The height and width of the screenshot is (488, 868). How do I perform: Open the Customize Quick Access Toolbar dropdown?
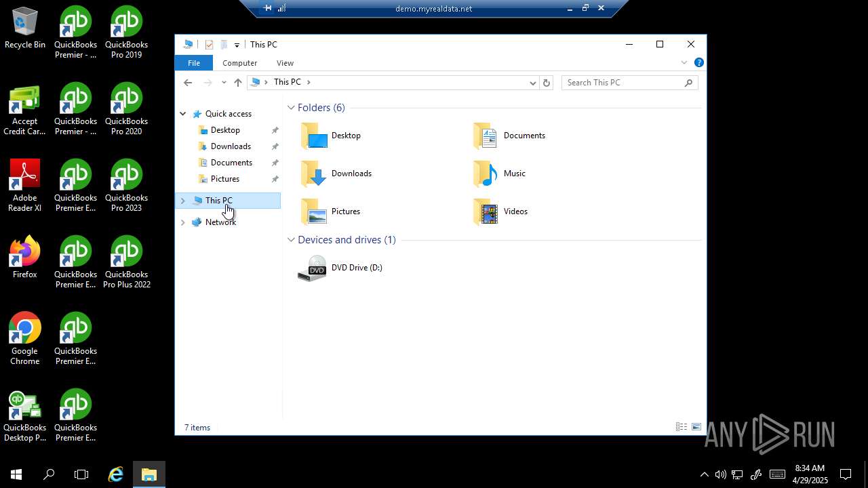tap(237, 45)
